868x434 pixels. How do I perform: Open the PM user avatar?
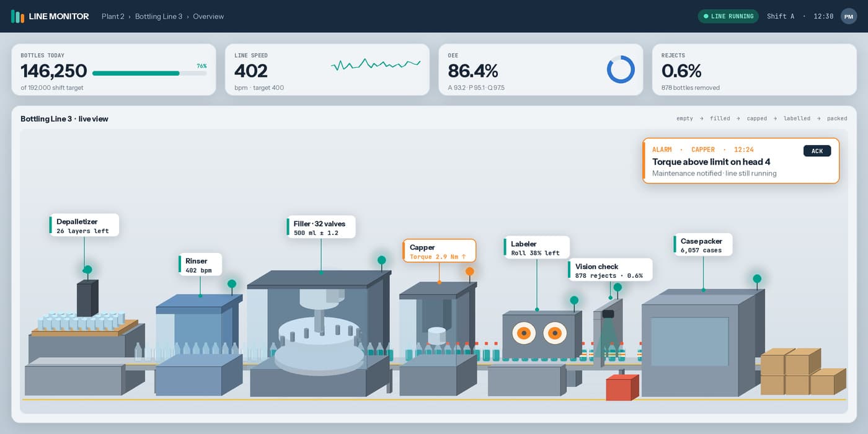[x=849, y=16]
